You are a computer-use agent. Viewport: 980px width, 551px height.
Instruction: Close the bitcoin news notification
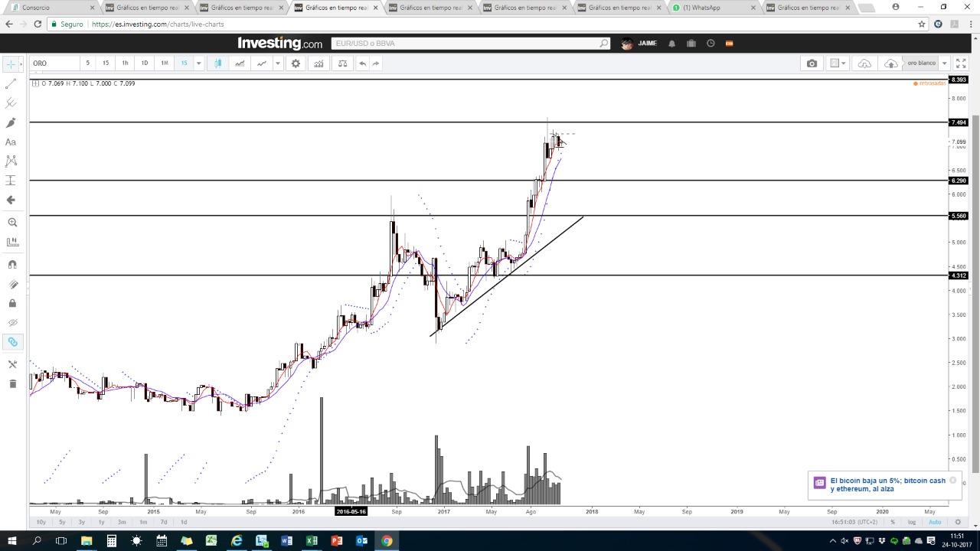[x=952, y=481]
